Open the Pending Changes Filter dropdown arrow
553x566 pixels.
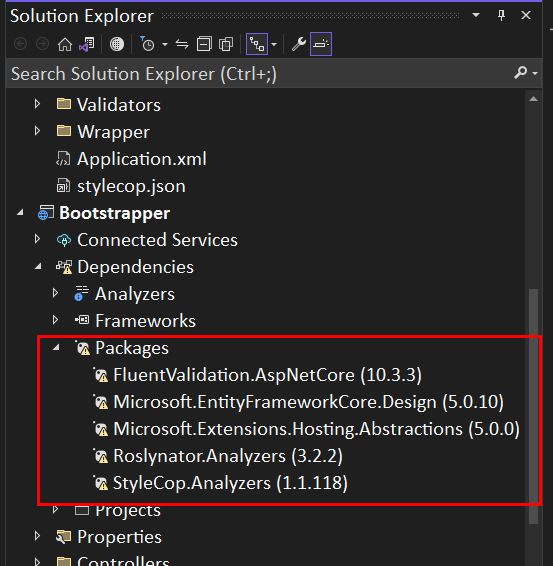[x=165, y=45]
